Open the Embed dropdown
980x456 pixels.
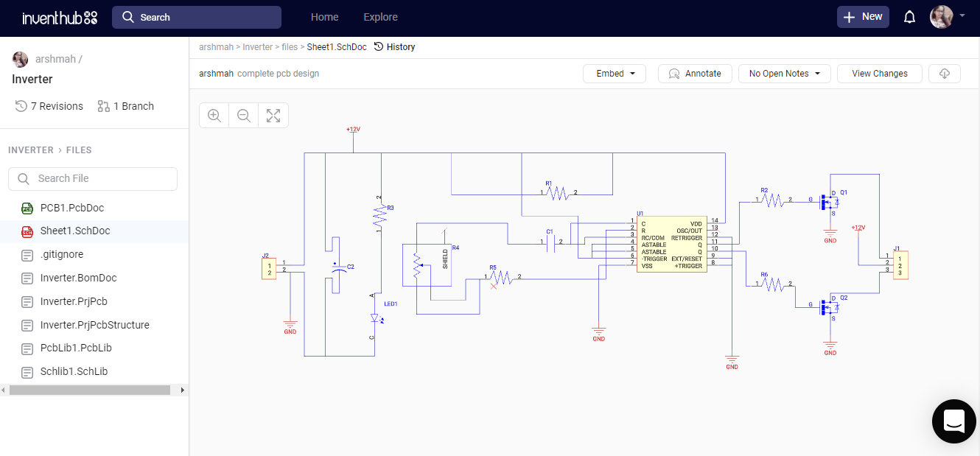(x=614, y=73)
